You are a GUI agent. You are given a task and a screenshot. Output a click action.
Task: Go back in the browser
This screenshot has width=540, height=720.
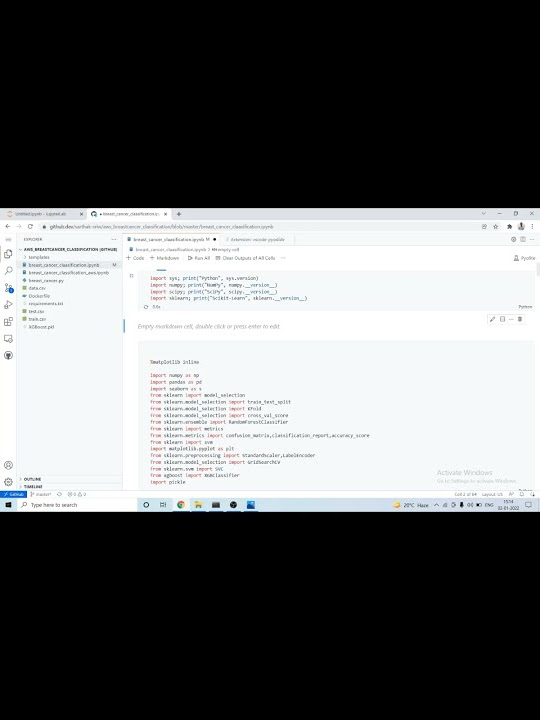coord(7,226)
